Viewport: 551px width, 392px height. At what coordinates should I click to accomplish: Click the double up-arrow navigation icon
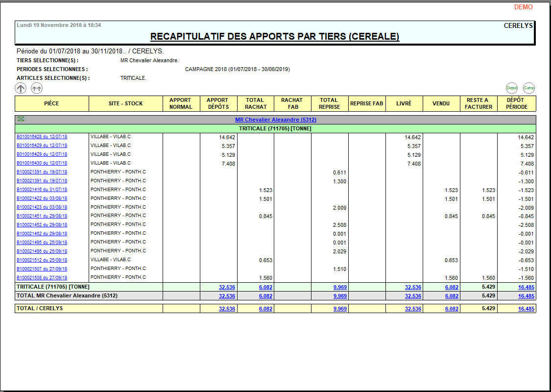pos(37,88)
